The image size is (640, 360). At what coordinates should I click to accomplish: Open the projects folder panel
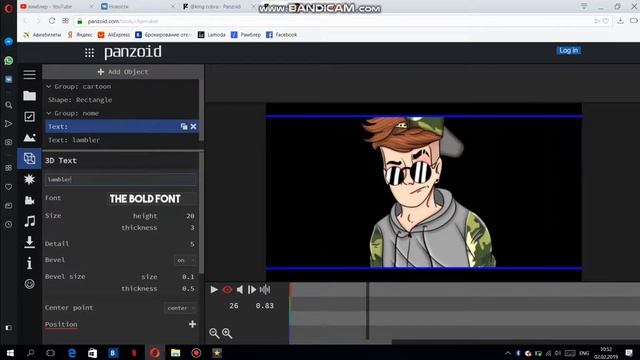(x=29, y=96)
